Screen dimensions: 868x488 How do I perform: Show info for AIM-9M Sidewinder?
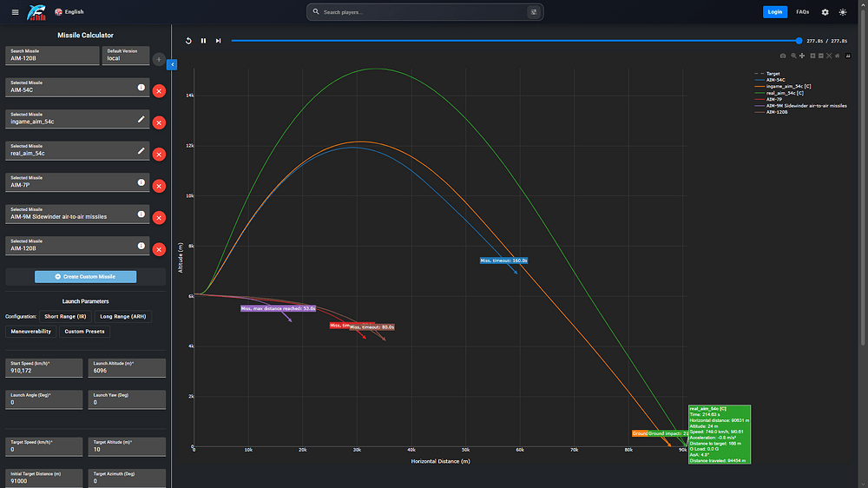(141, 214)
